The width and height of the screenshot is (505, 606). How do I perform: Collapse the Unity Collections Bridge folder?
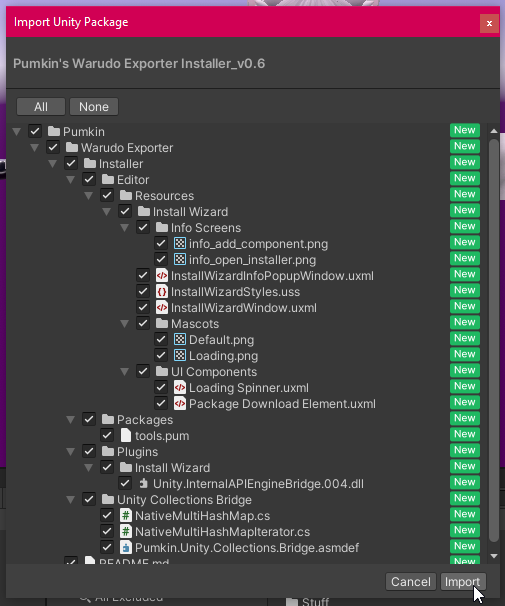pos(70,500)
